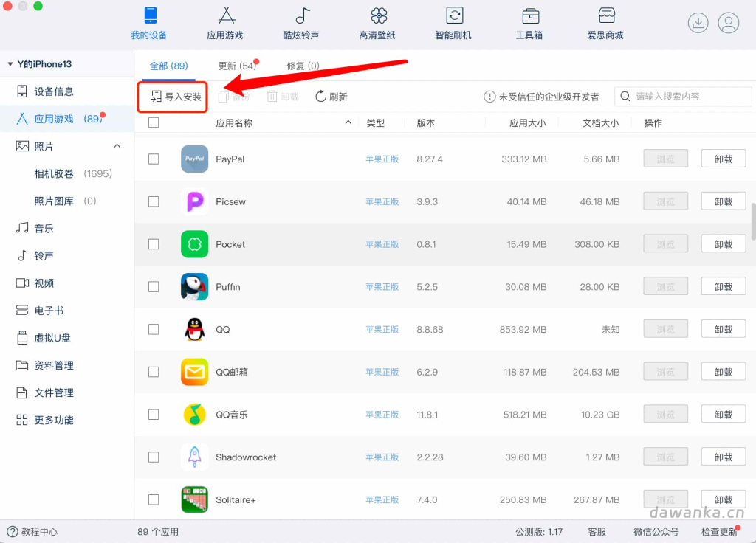Screen dimensions: 756x543
Task: Click the Picsew app icon
Action: coord(194,201)
